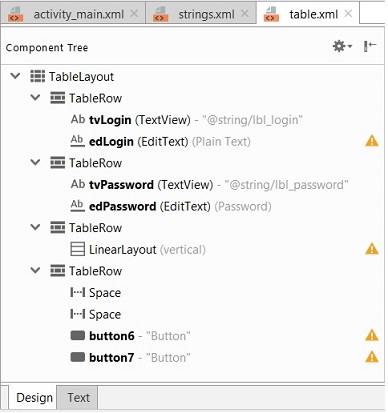
Task: Click the LinearLayout vertical icon
Action: [77, 249]
